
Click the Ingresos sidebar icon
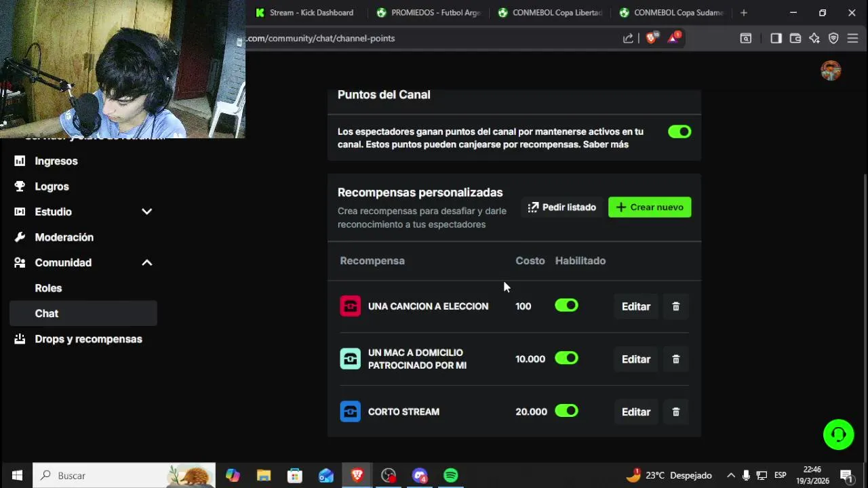point(20,161)
